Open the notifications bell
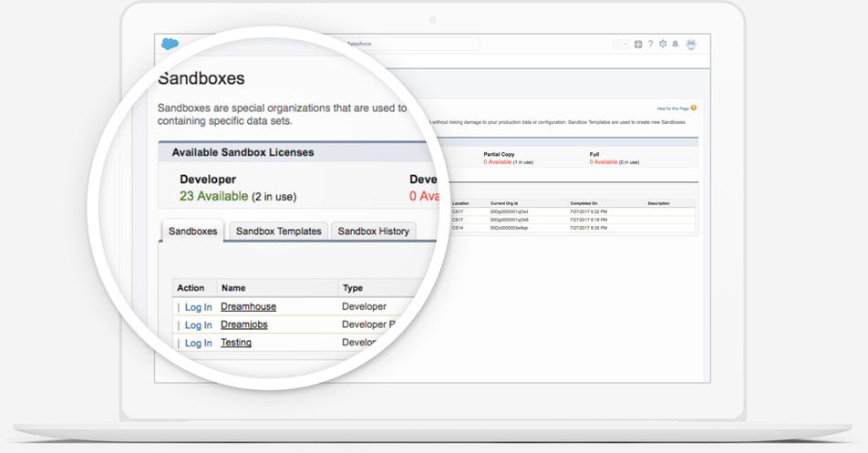 coord(676,44)
